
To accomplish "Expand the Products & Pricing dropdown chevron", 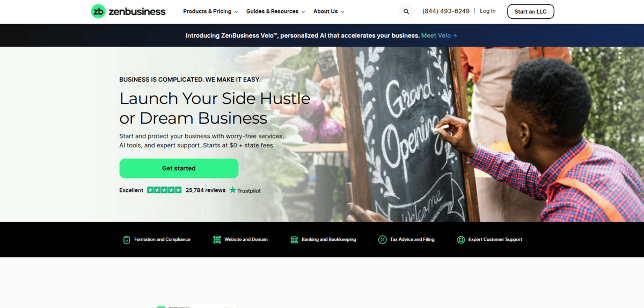I will tap(236, 12).
